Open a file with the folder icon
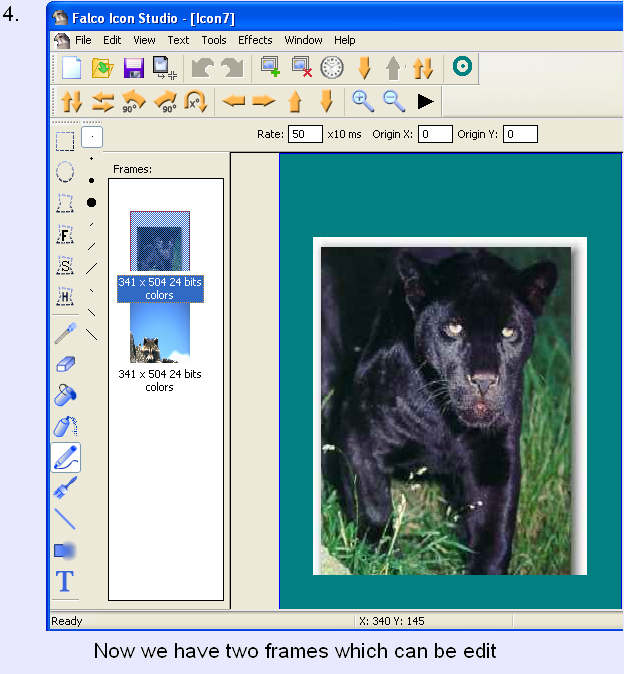 (102, 68)
